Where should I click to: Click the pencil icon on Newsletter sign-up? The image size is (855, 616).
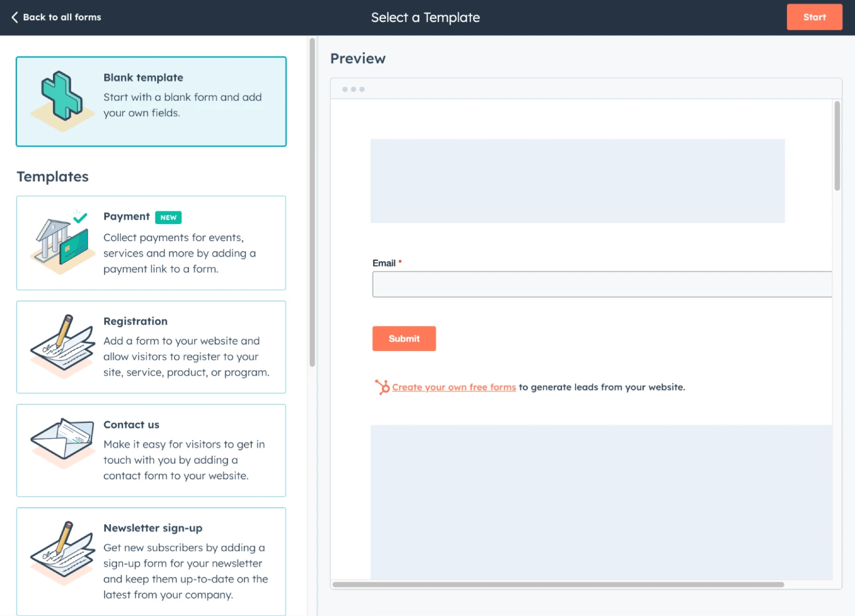tap(63, 550)
